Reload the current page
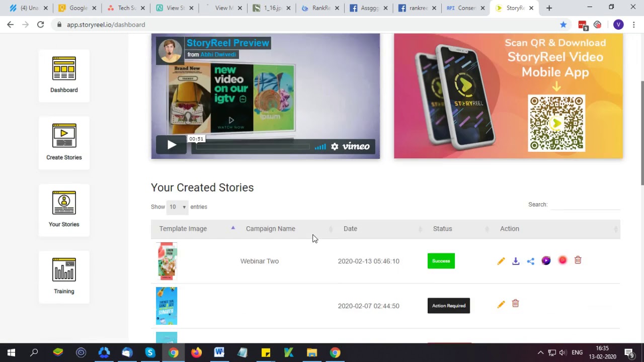The width and height of the screenshot is (644, 362). [x=40, y=25]
